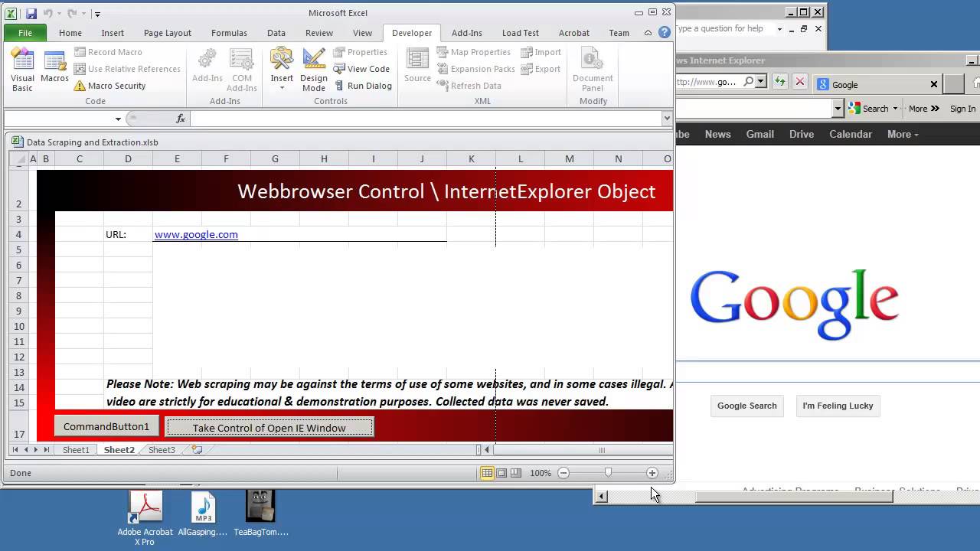Click Import in the XML group
The image size is (980, 551).
[541, 52]
